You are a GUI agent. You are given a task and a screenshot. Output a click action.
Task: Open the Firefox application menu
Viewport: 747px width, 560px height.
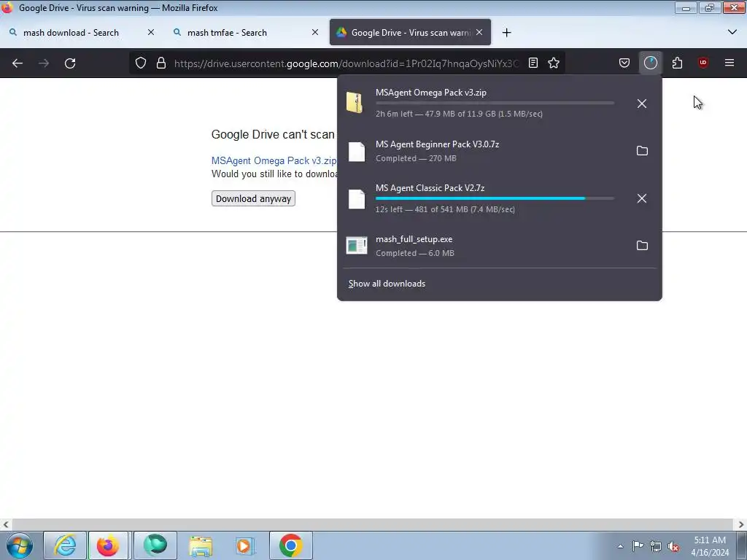tap(729, 63)
